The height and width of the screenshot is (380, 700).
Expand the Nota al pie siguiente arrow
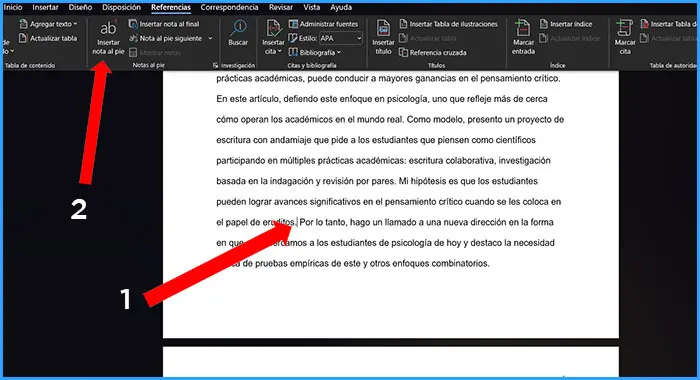pyautogui.click(x=210, y=38)
